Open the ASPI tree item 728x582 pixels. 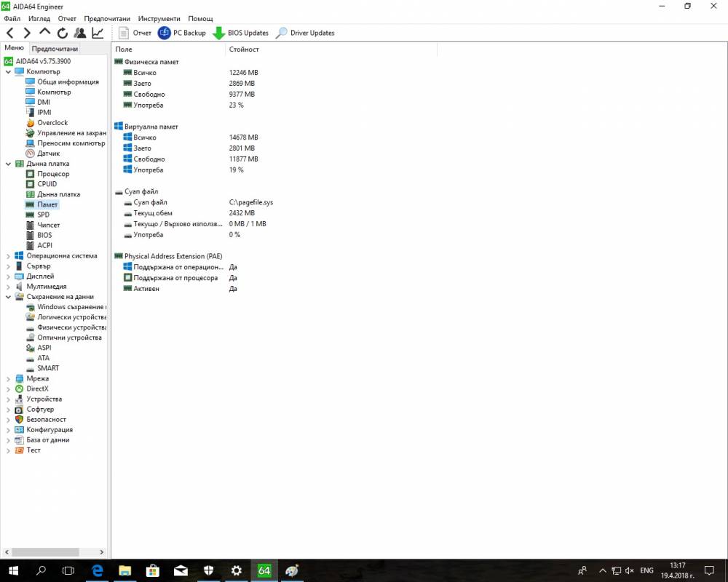39,348
